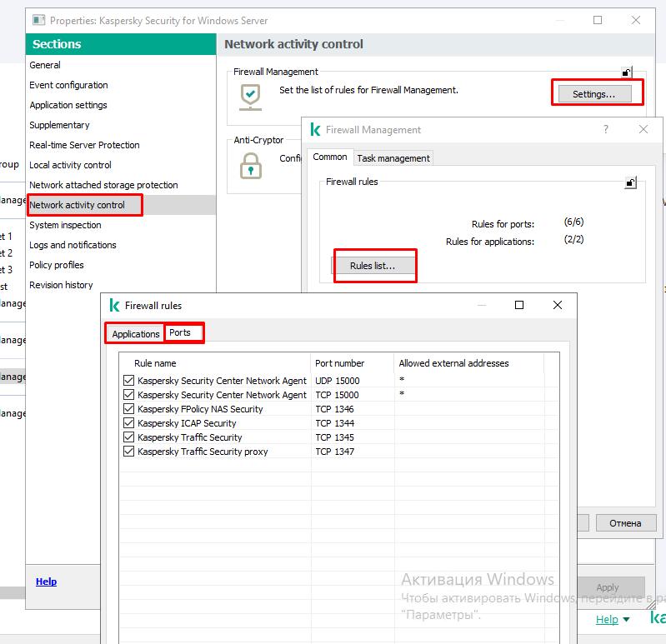Open Supplementary section
Viewport: 666px width, 644px height.
(59, 125)
